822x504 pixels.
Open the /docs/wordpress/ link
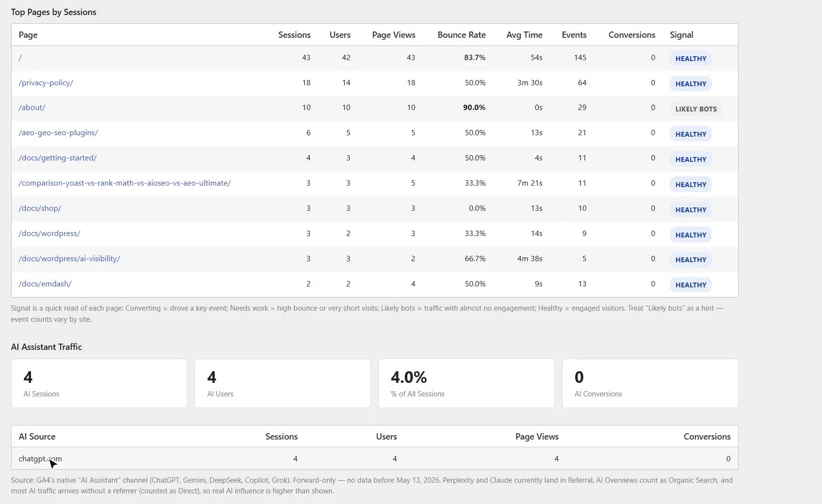tap(49, 234)
